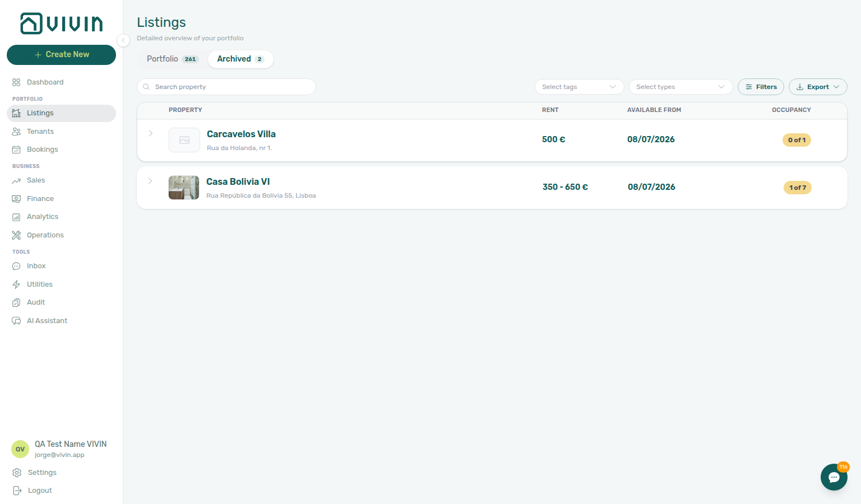Collapse the sidebar with the arrow button
861x504 pixels.
(x=123, y=40)
